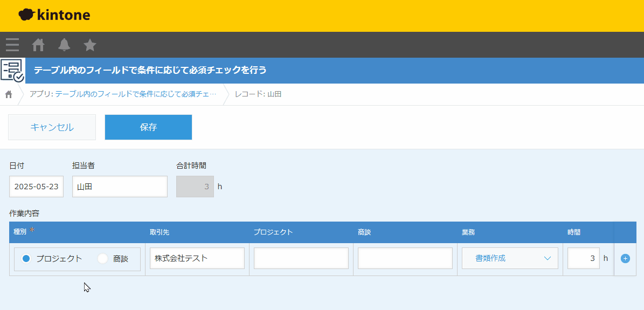Click the breadcrumb home icon

click(x=9, y=94)
